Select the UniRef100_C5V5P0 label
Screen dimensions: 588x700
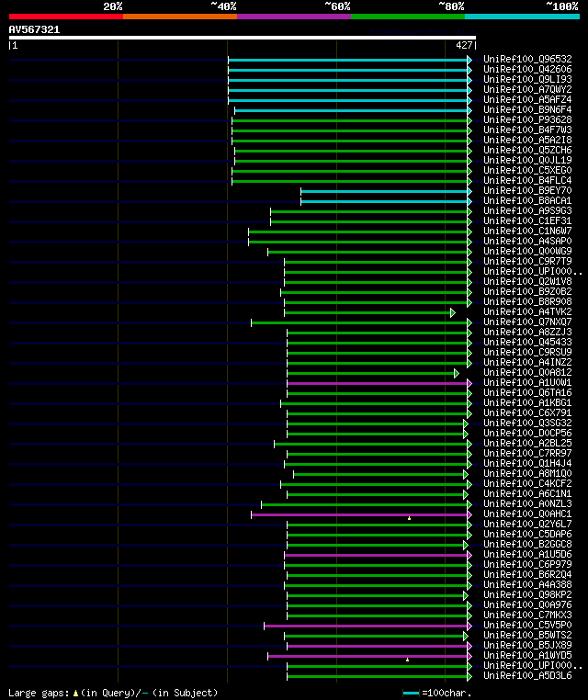(x=527, y=625)
